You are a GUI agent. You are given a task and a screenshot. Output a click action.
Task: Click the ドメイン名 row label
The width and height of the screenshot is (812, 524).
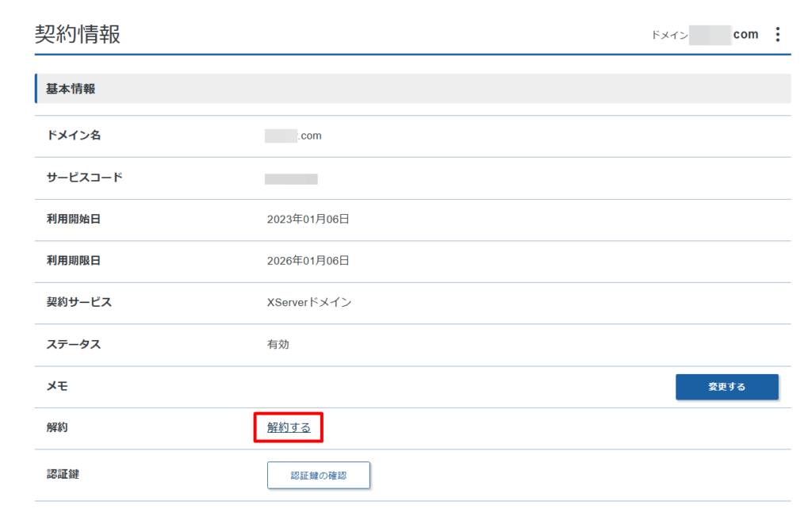pos(74,136)
